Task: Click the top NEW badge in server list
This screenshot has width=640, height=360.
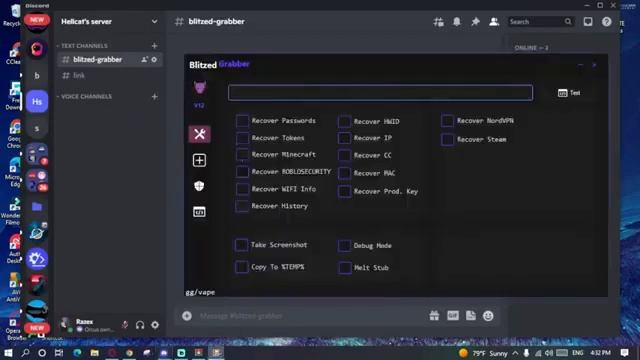Action: point(37,20)
